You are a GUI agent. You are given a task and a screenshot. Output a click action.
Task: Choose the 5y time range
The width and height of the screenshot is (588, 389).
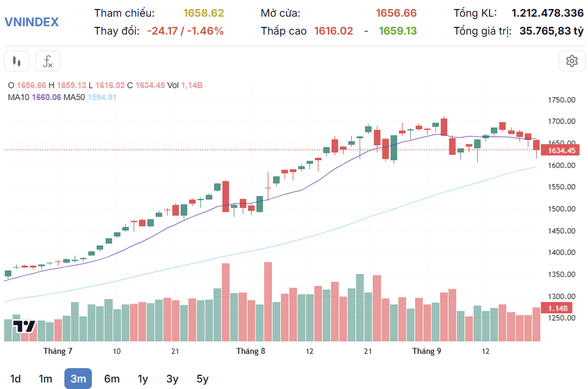point(203,379)
